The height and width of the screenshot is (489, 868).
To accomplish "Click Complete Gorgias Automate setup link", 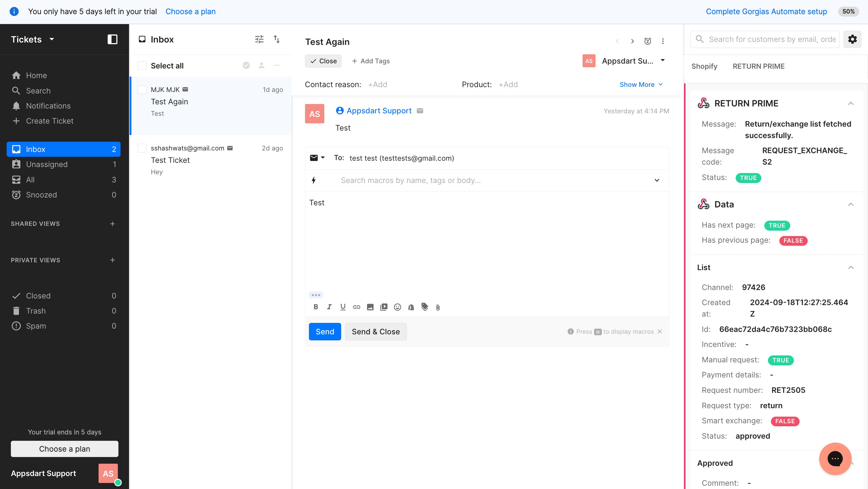I will [x=766, y=11].
